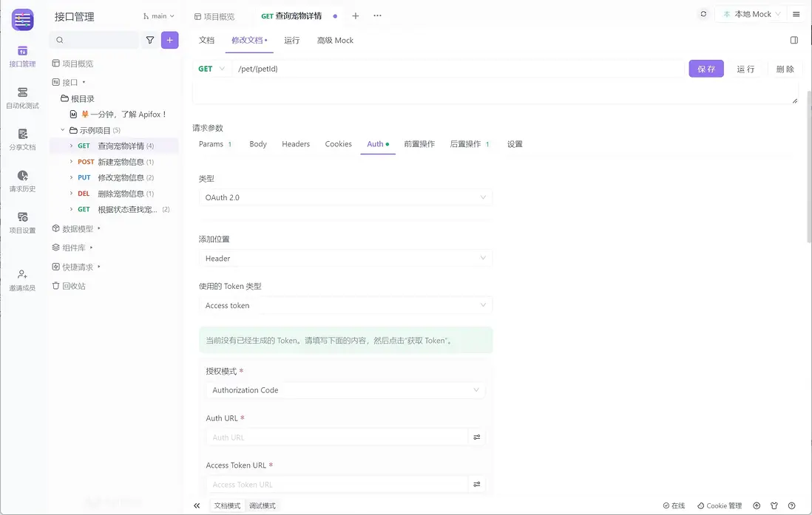The width and height of the screenshot is (812, 515).
Task: Open the 类型 OAuth 2.0 dropdown
Action: click(345, 198)
